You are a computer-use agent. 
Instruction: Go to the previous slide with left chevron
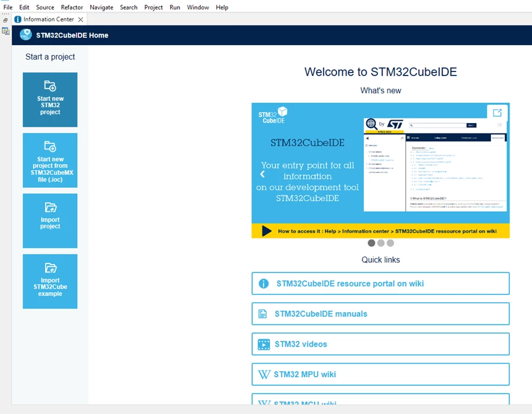point(262,174)
